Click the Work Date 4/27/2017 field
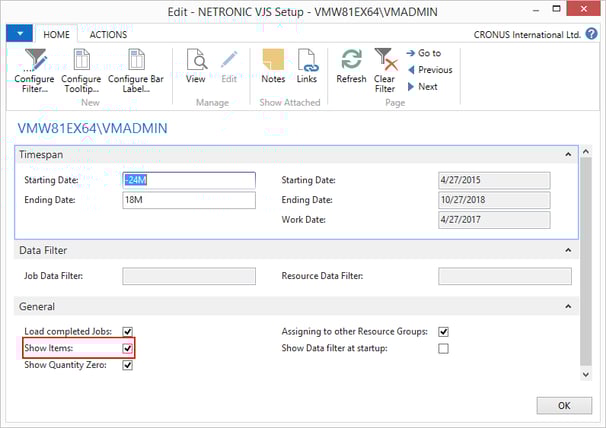 [494, 220]
